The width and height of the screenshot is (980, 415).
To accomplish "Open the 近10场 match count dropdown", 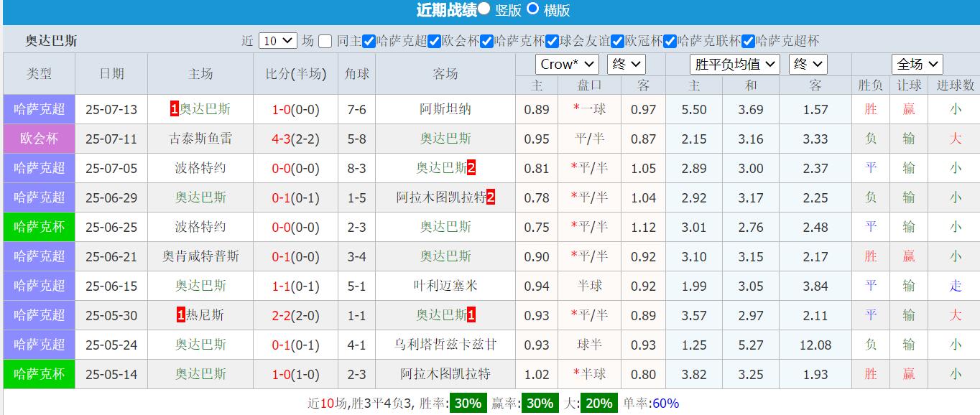I will coord(278,41).
